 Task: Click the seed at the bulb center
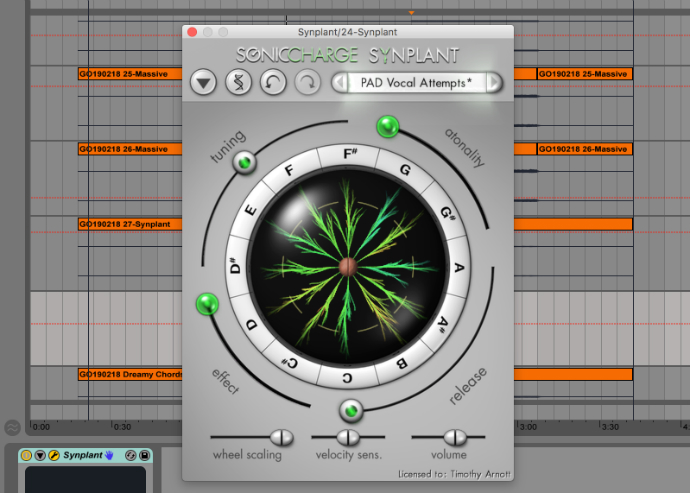(346, 266)
